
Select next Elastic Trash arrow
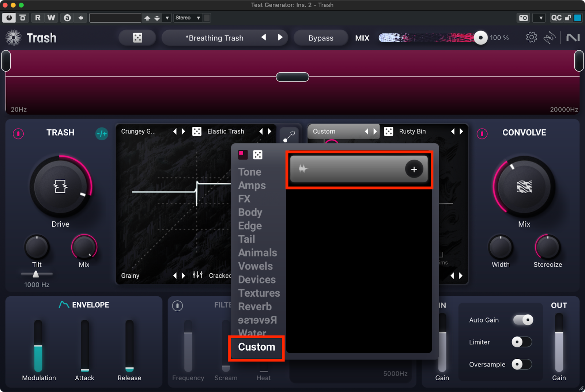pyautogui.click(x=270, y=132)
